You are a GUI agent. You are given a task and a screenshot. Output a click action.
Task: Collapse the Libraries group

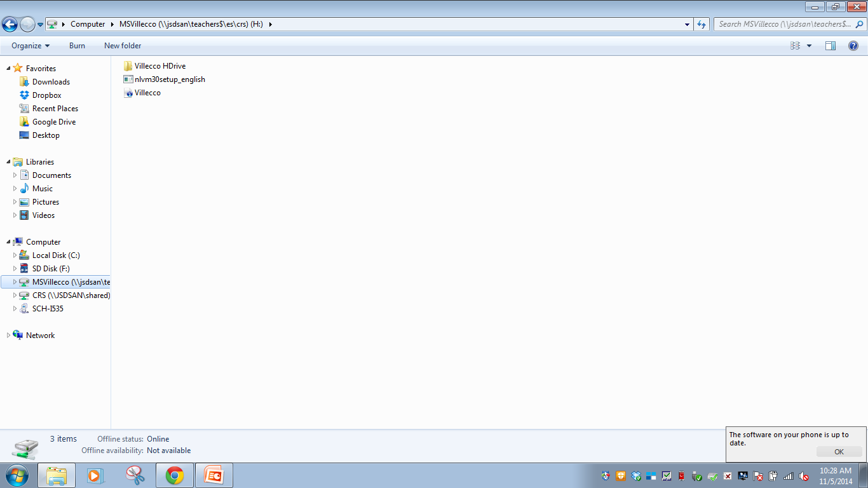pos(8,162)
